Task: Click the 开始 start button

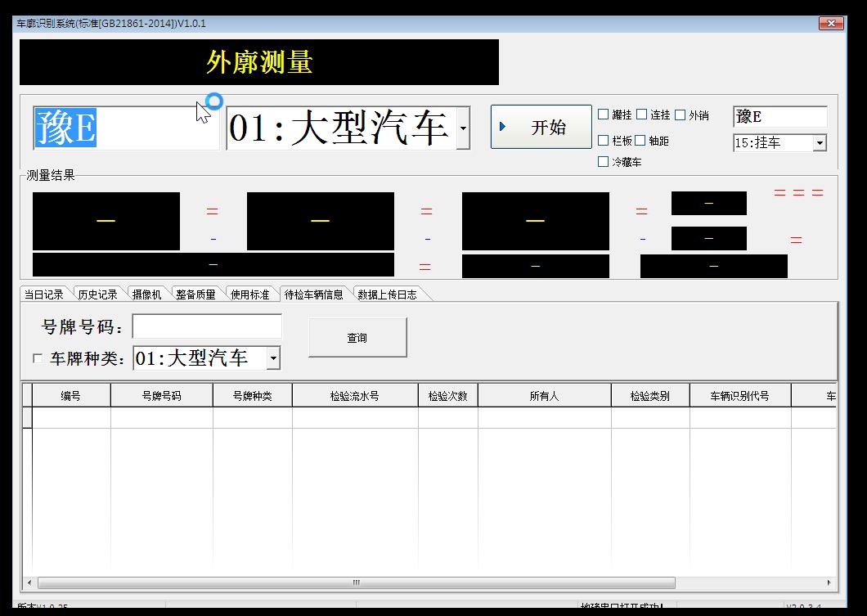Action: click(x=541, y=127)
